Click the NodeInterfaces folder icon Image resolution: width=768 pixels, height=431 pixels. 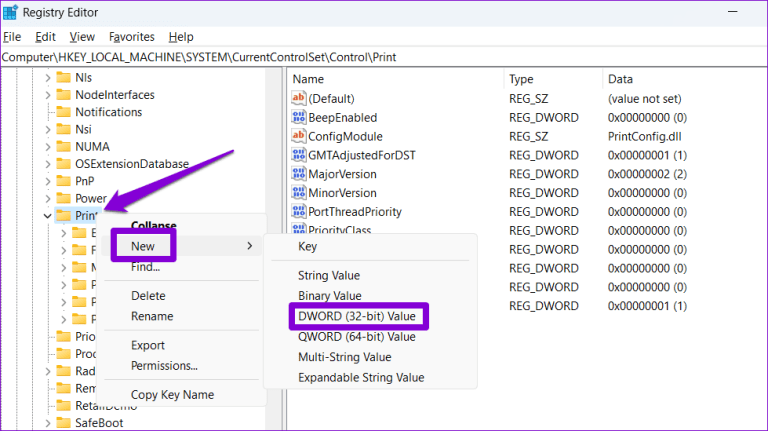[62, 94]
